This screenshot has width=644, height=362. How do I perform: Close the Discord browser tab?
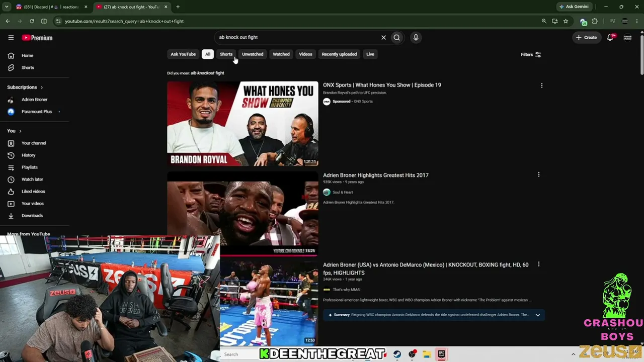pos(86,7)
